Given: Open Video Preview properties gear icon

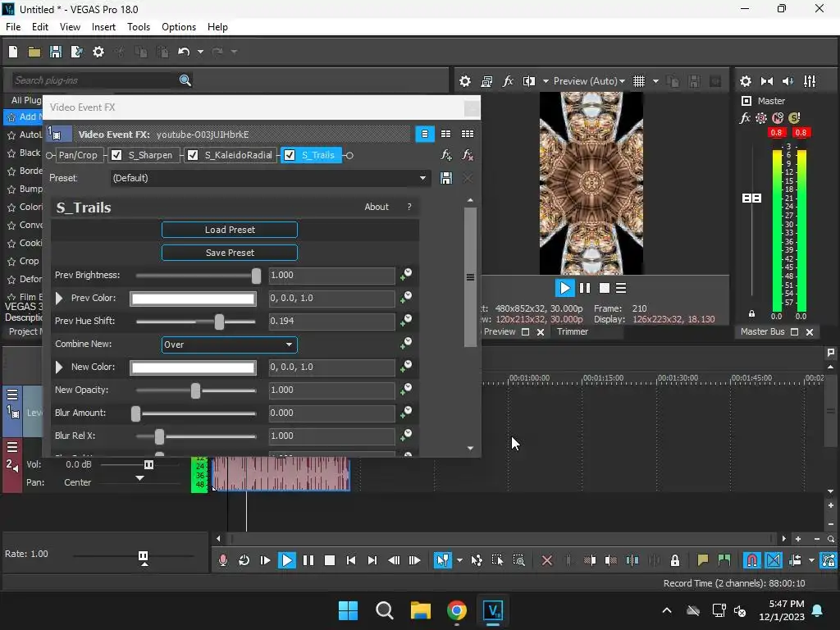Looking at the screenshot, I should pos(465,81).
